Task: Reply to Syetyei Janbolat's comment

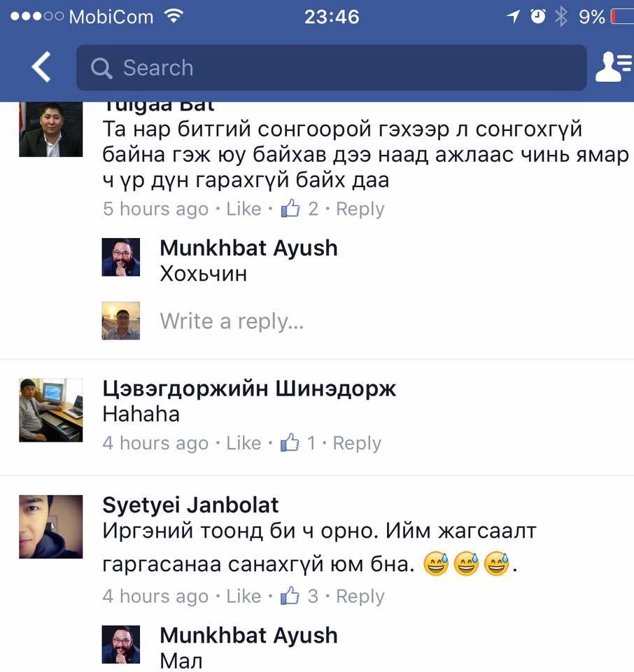Action: click(x=360, y=596)
